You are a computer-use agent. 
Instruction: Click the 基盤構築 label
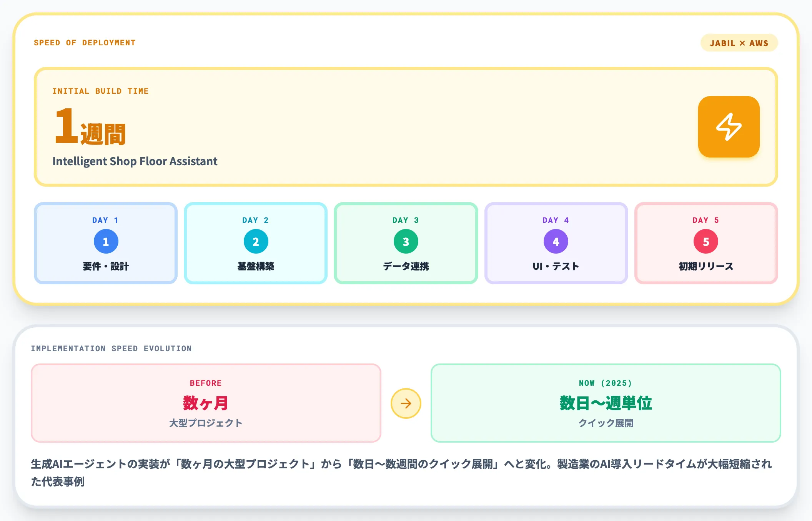[256, 266]
